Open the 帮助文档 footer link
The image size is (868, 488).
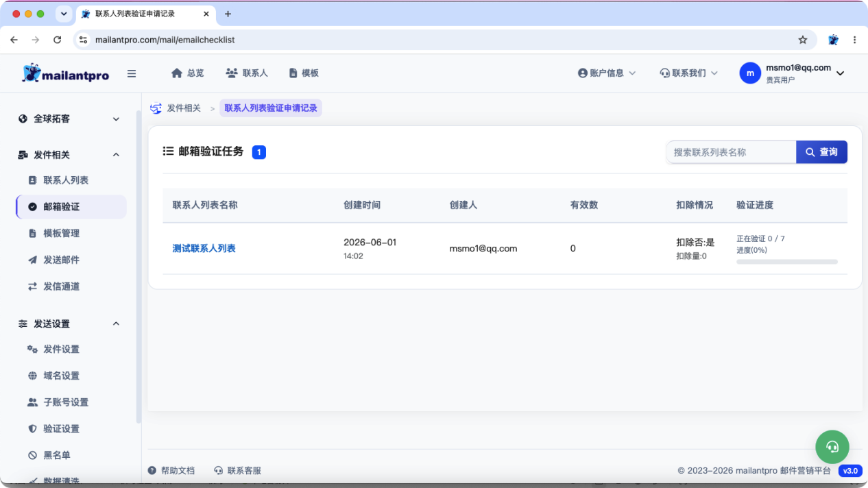tap(172, 470)
